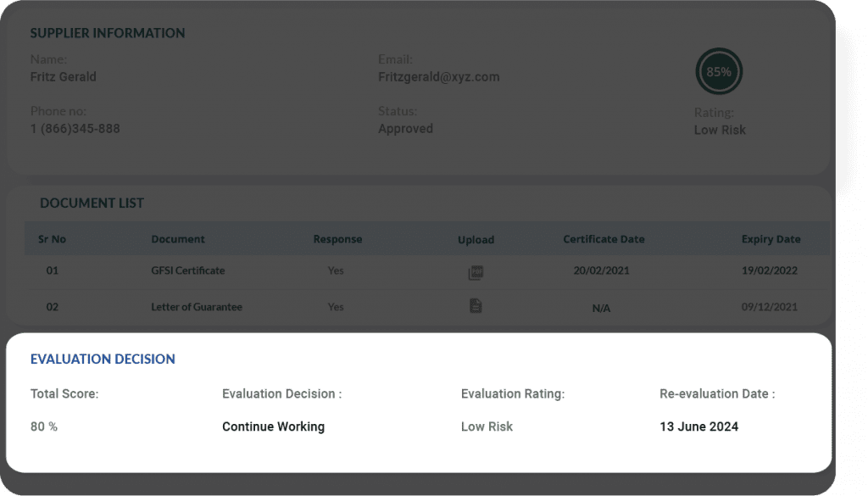Open the Letter of Guarantee upload icon
Image resolution: width=868 pixels, height=496 pixels.
(476, 306)
